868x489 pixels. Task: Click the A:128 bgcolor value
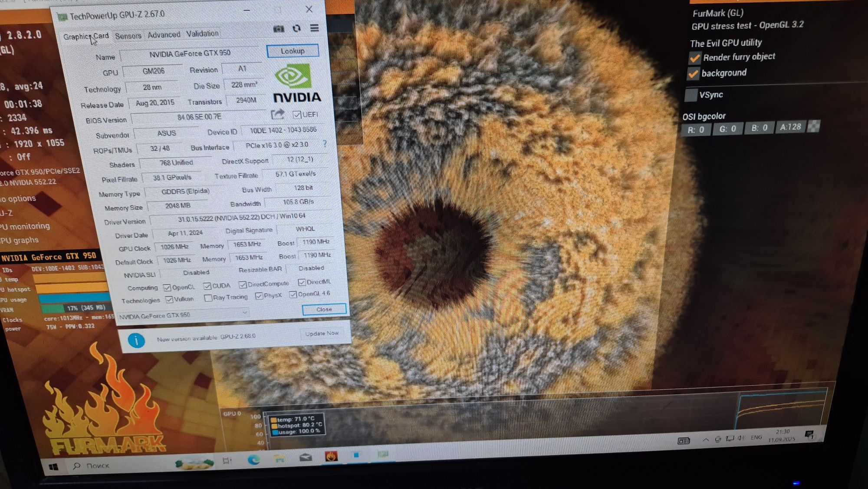click(x=790, y=127)
